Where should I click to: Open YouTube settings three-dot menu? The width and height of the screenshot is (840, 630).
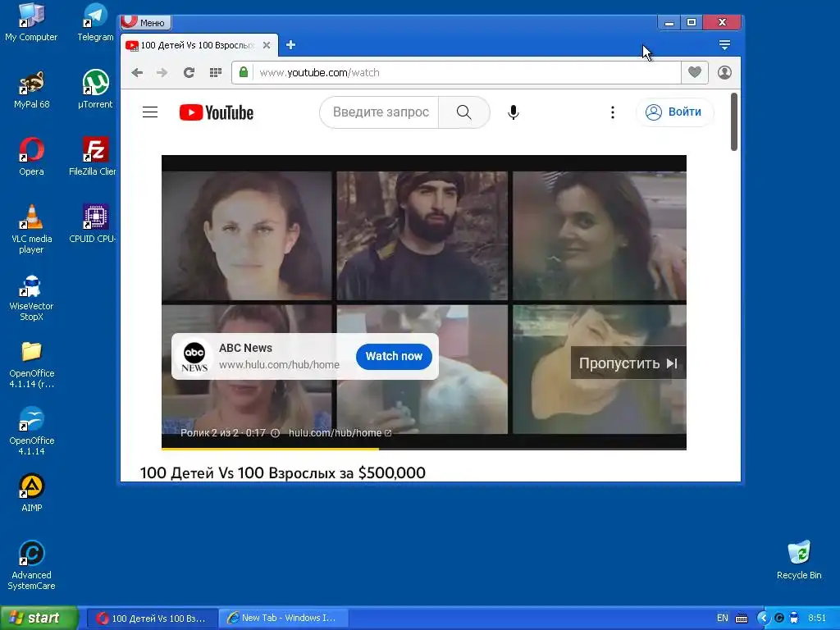click(x=612, y=112)
